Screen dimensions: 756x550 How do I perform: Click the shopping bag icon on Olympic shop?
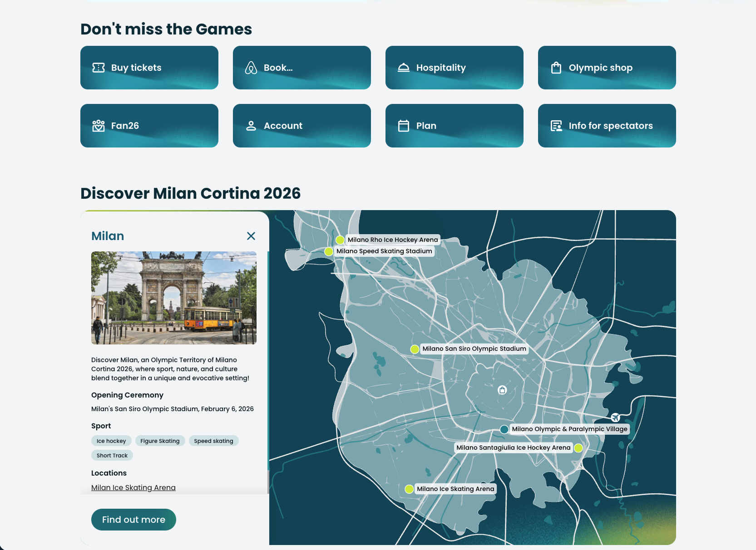point(556,68)
